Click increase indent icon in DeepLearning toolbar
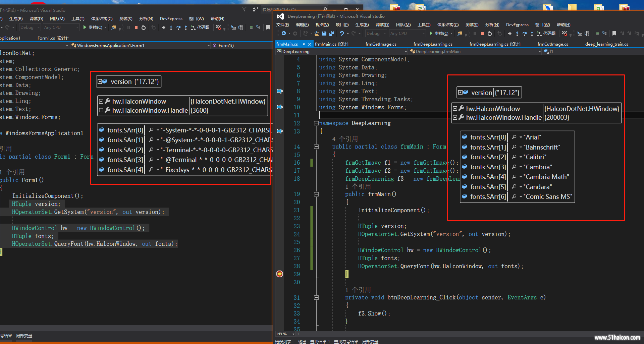The height and width of the screenshot is (344, 644). [x=597, y=34]
